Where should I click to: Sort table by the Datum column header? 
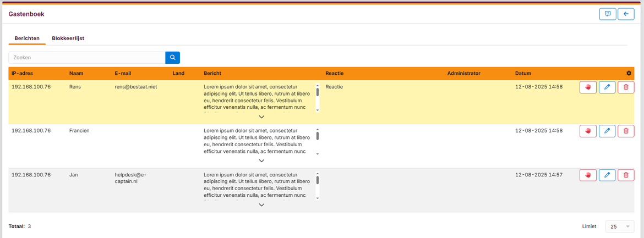click(523, 73)
